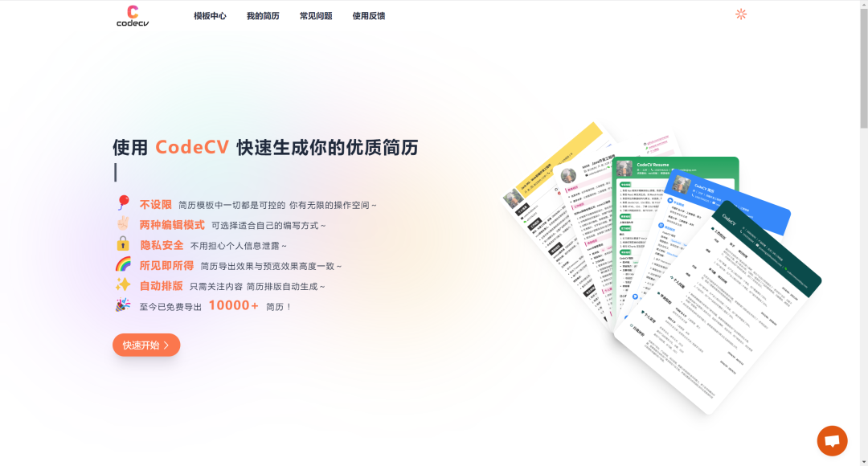Click the text 不用担心个人信息泄露
This screenshot has width=868, height=466.
click(235, 246)
